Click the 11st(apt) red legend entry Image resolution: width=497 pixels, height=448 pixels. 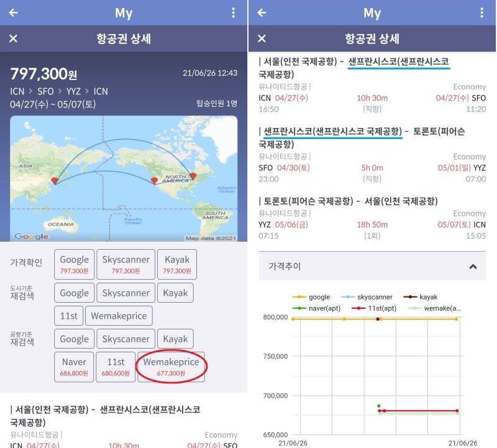375,308
